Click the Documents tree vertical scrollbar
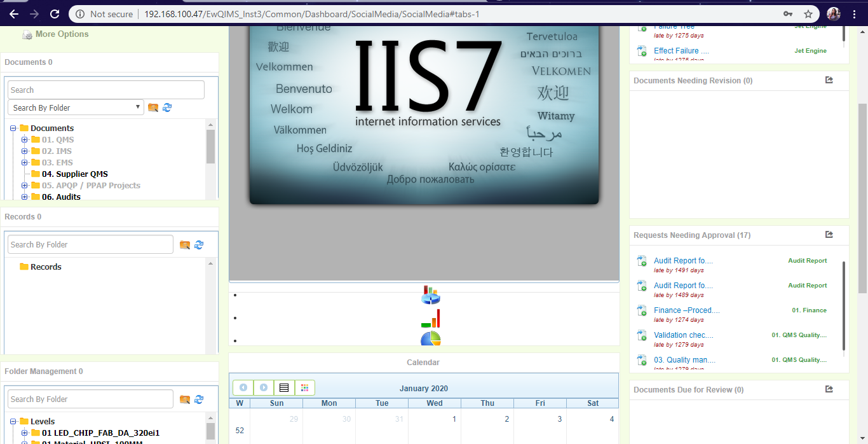This screenshot has width=868, height=444. 210,146
